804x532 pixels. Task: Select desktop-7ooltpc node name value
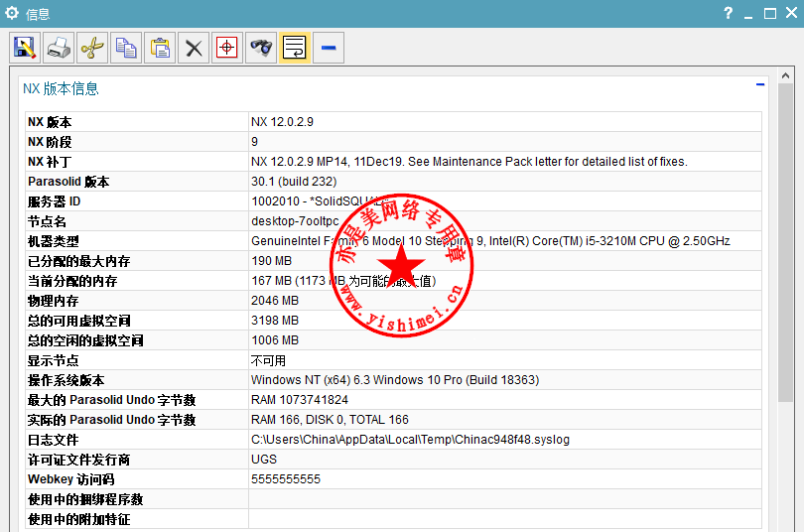(295, 221)
